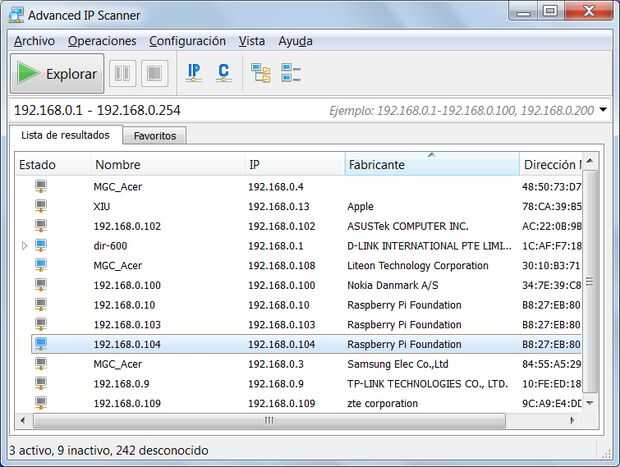Sort by the Nombre column header
Image resolution: width=620 pixels, height=467 pixels.
click(168, 164)
